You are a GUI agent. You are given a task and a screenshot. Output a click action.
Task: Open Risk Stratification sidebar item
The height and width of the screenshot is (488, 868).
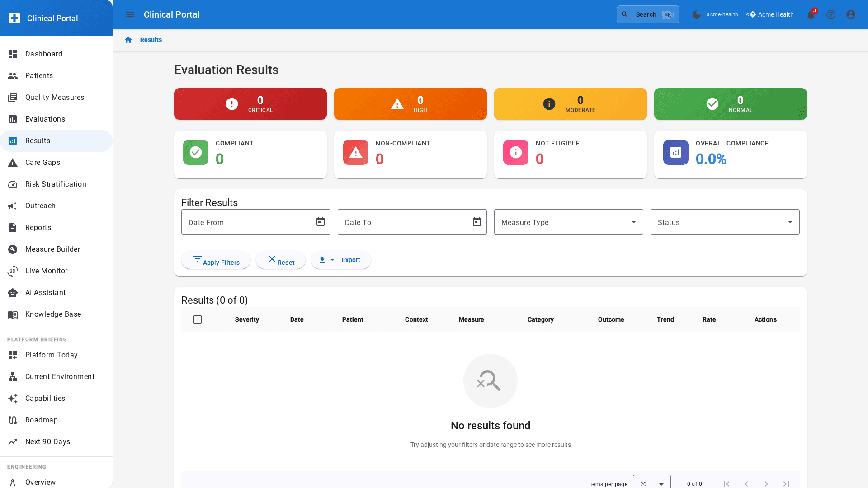coord(56,184)
